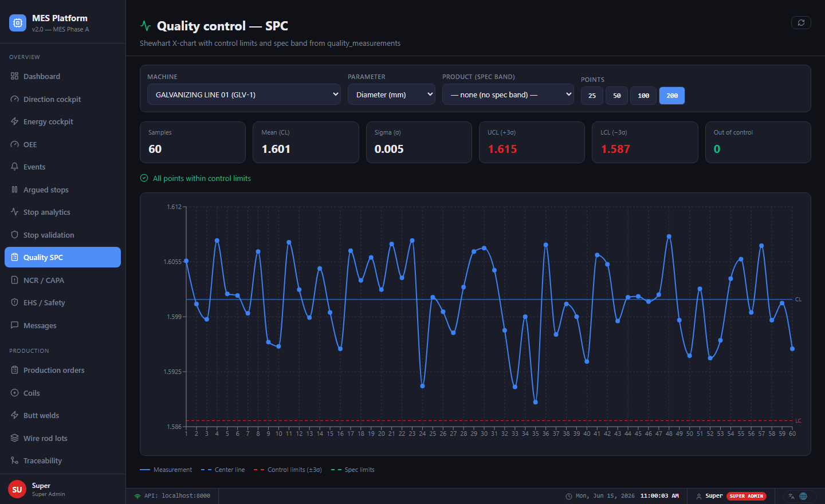Set points to 100
Viewport: 825px width, 504px height.
click(x=643, y=96)
